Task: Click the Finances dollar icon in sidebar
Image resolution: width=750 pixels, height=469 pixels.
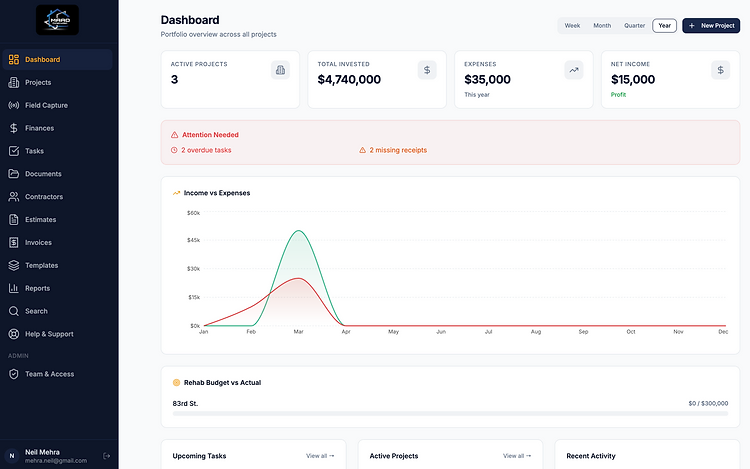Action: click(x=13, y=128)
